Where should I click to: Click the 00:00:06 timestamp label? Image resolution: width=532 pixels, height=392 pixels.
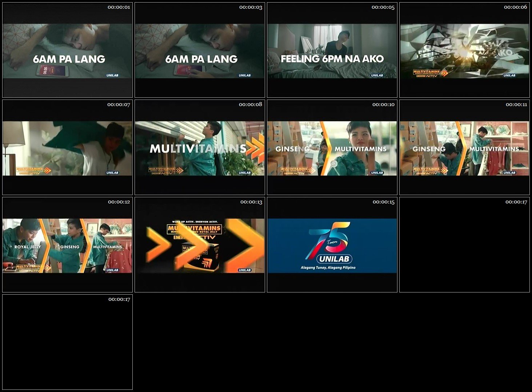coord(515,7)
